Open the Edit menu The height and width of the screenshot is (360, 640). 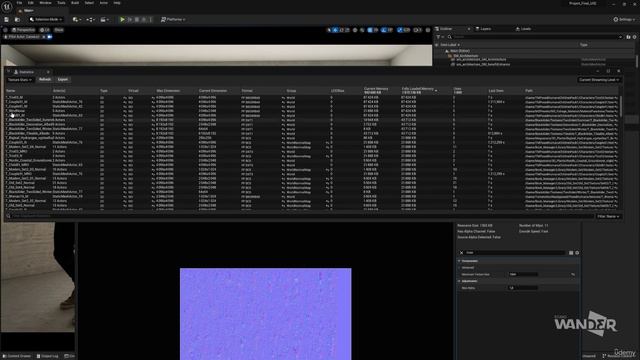point(31,3)
